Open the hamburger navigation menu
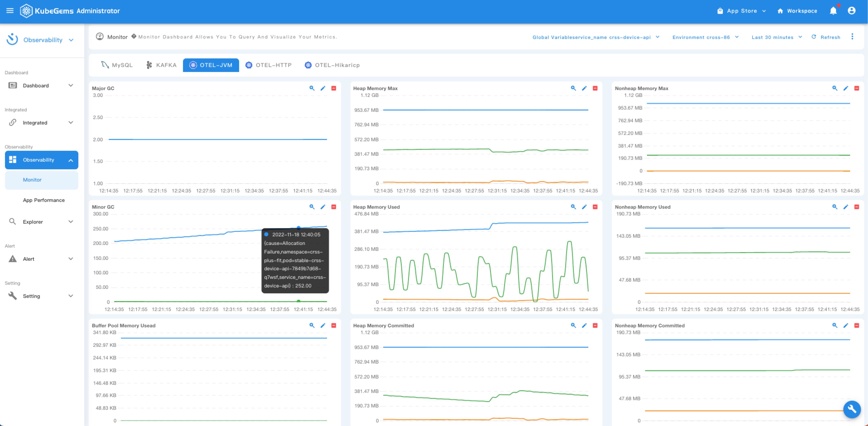 [x=10, y=11]
